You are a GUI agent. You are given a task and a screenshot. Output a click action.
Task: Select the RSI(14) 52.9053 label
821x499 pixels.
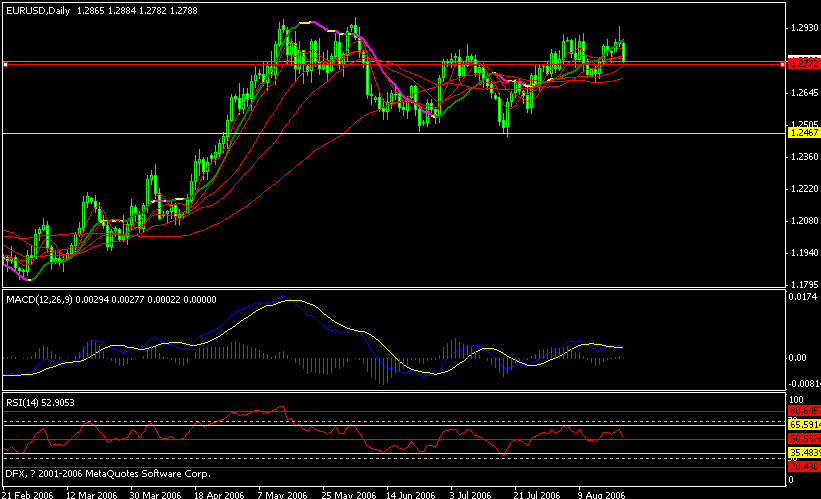click(40, 403)
